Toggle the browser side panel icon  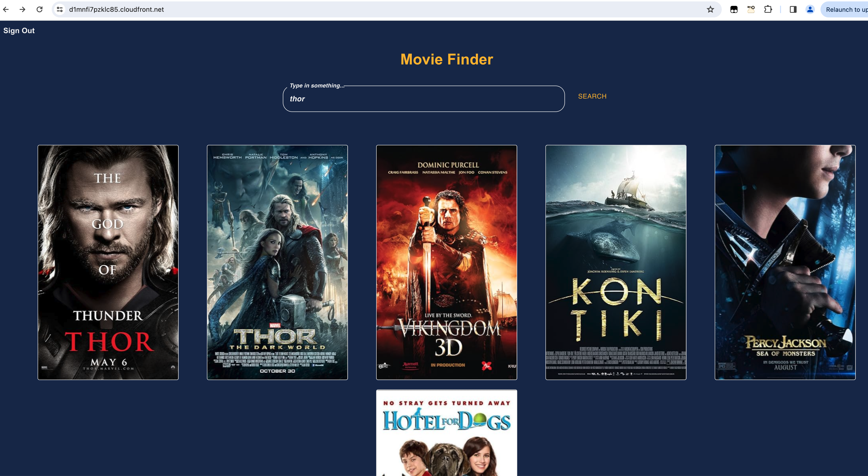[x=793, y=9]
